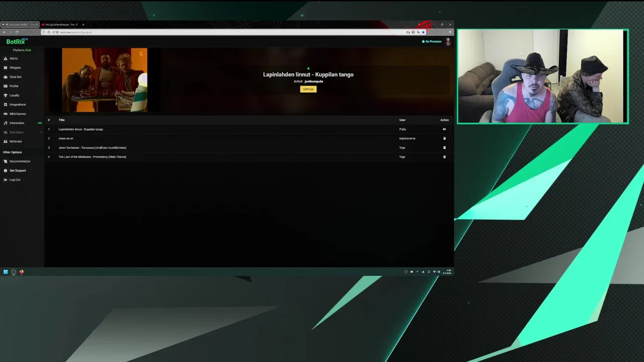Open the user avatar menu
The height and width of the screenshot is (362, 644).
point(448,41)
